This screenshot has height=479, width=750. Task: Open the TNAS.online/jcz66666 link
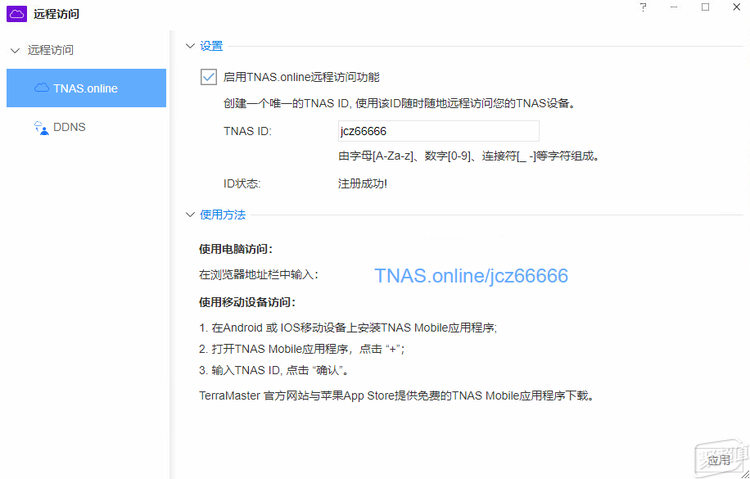(x=471, y=275)
